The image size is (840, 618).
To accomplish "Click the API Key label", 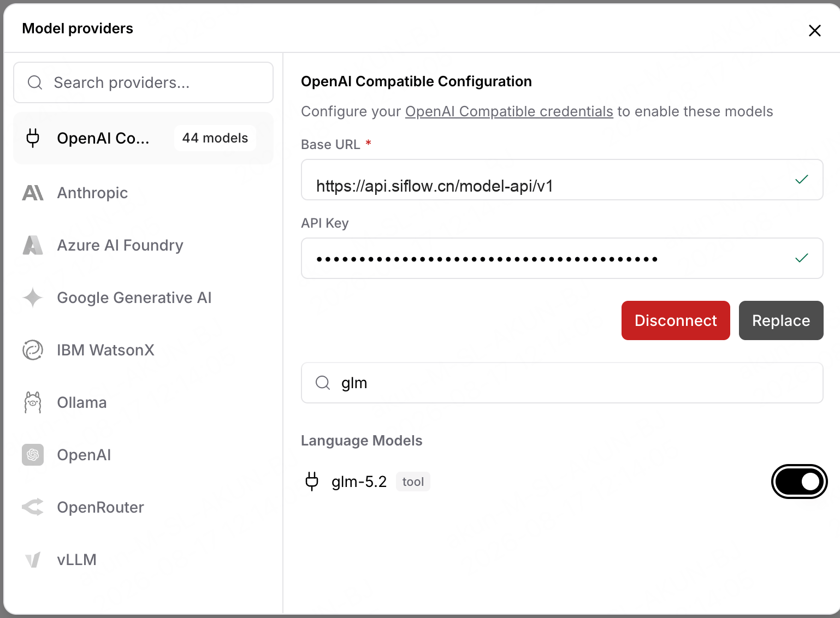I will [324, 223].
